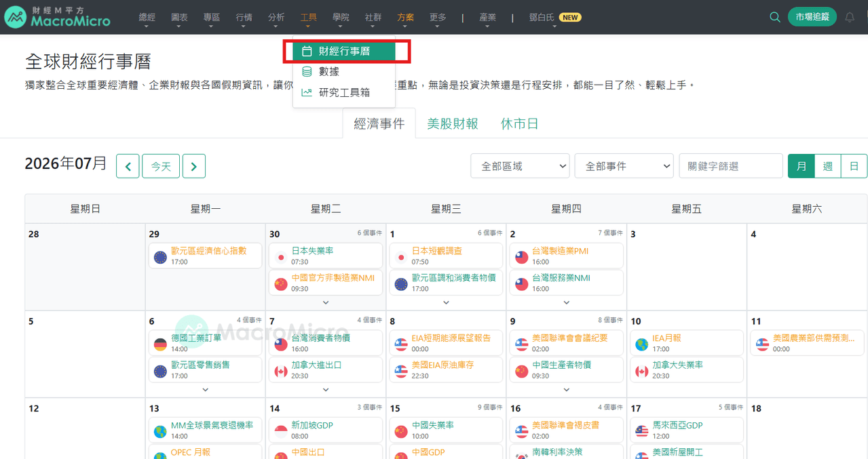The image size is (868, 459).
Task: Open 歐元區調和消費者物價 event
Action: [447, 283]
